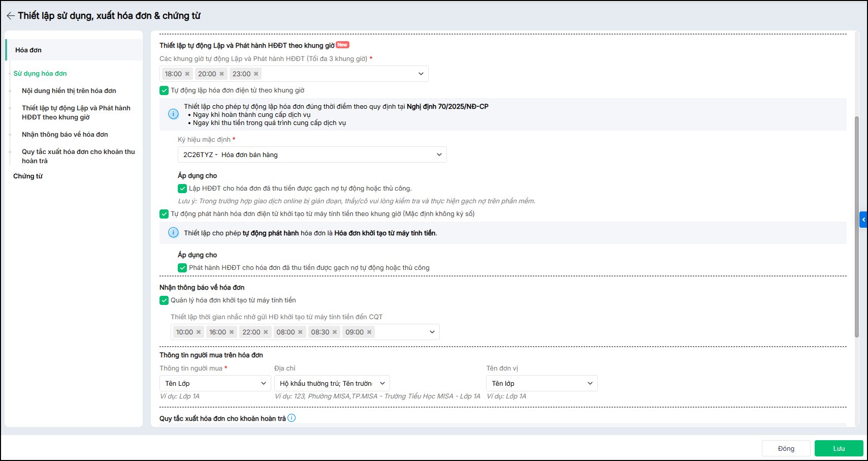This screenshot has width=868, height=461.
Task: Disable managing invoices from cash register checkbox
Action: tap(164, 300)
